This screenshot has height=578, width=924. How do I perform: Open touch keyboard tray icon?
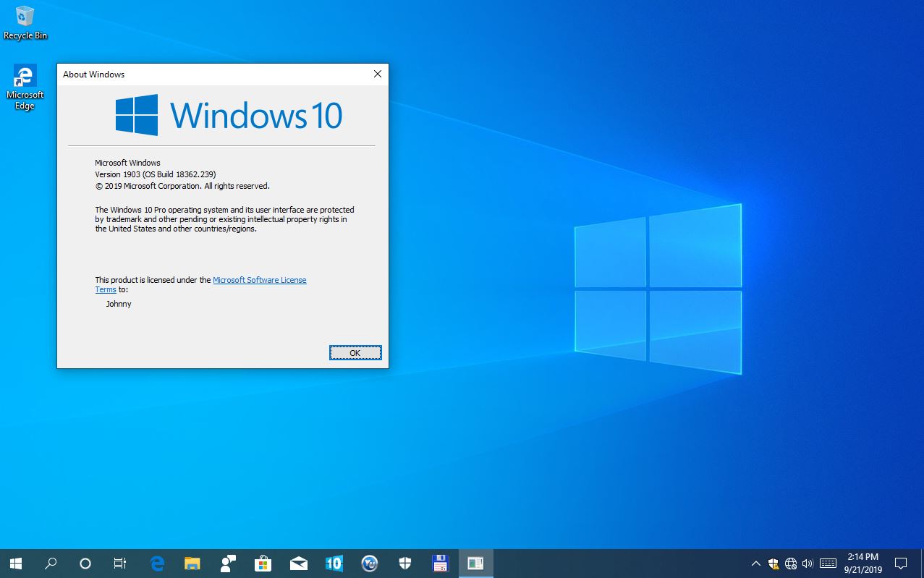pyautogui.click(x=828, y=564)
